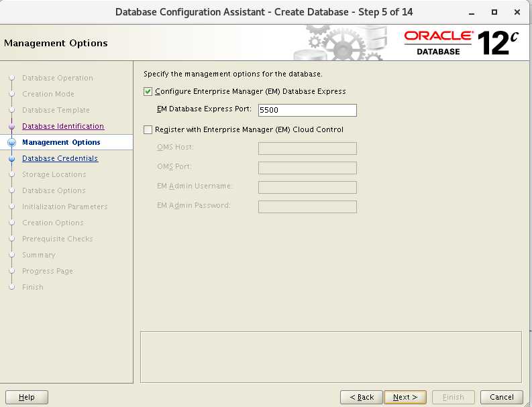Click the Creation Mode step label

click(48, 94)
